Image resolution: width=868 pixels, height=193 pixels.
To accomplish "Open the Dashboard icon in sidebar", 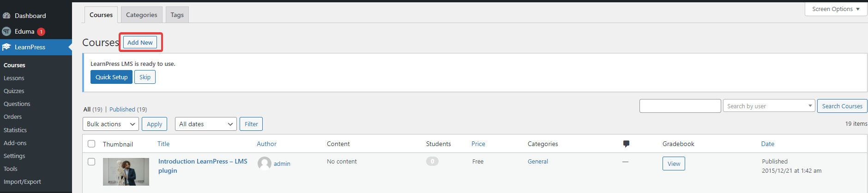I will (6, 16).
